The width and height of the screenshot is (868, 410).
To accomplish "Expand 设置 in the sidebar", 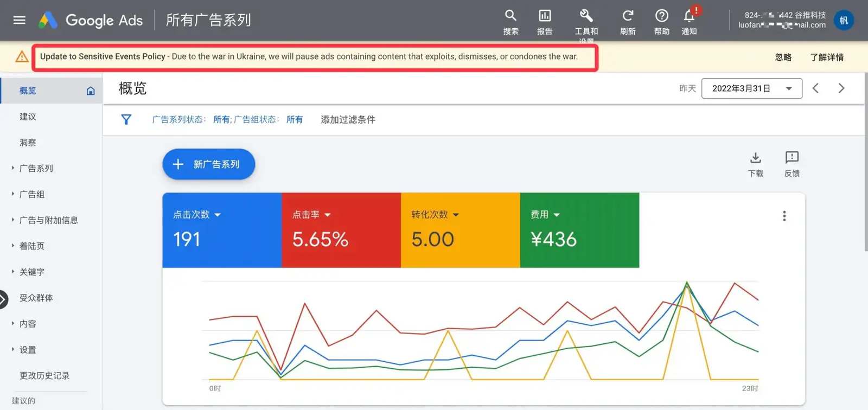I will point(13,350).
